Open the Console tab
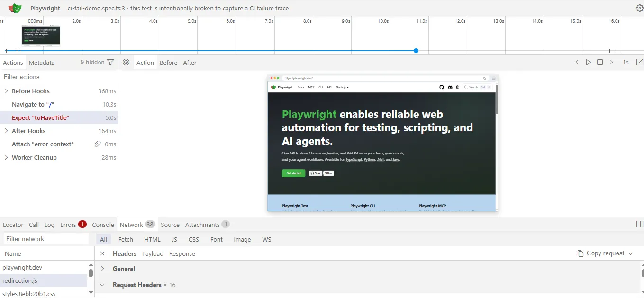Screen dimensions: 644x298 click(103, 225)
